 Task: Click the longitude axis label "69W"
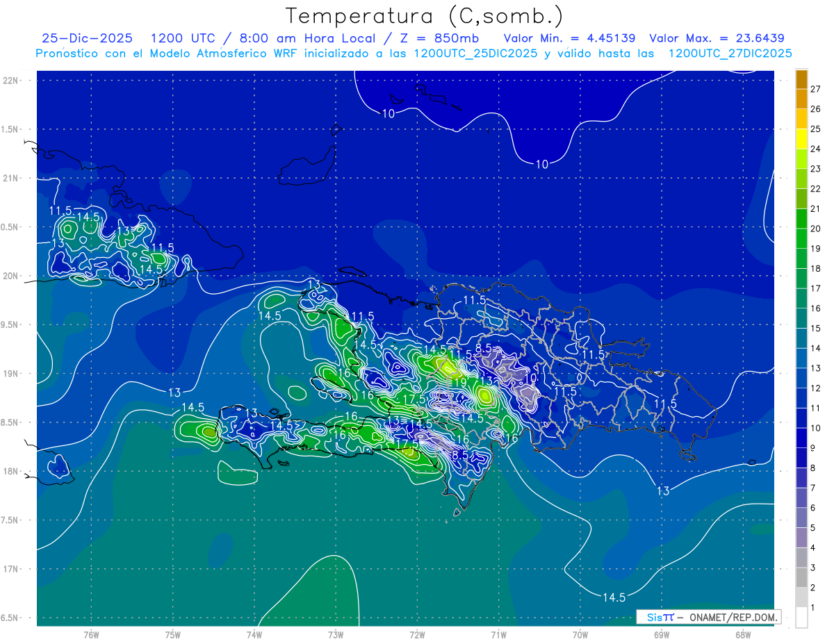point(662,635)
